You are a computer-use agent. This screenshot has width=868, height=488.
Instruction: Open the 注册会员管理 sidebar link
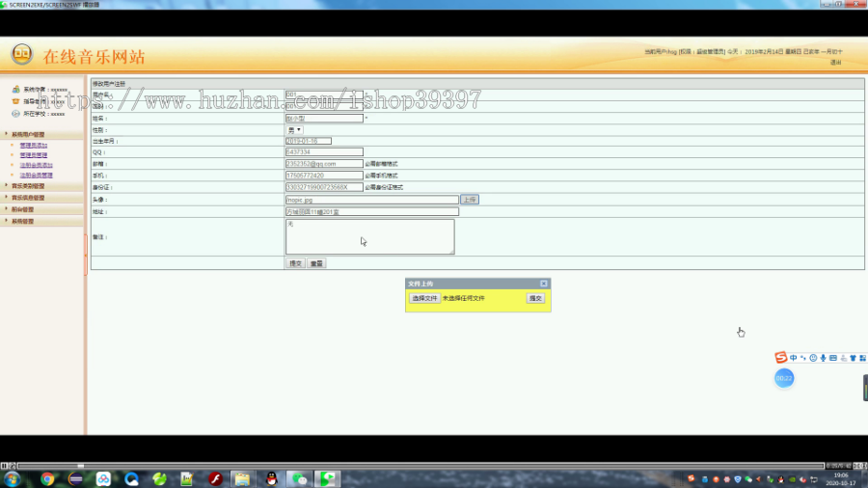(37, 176)
